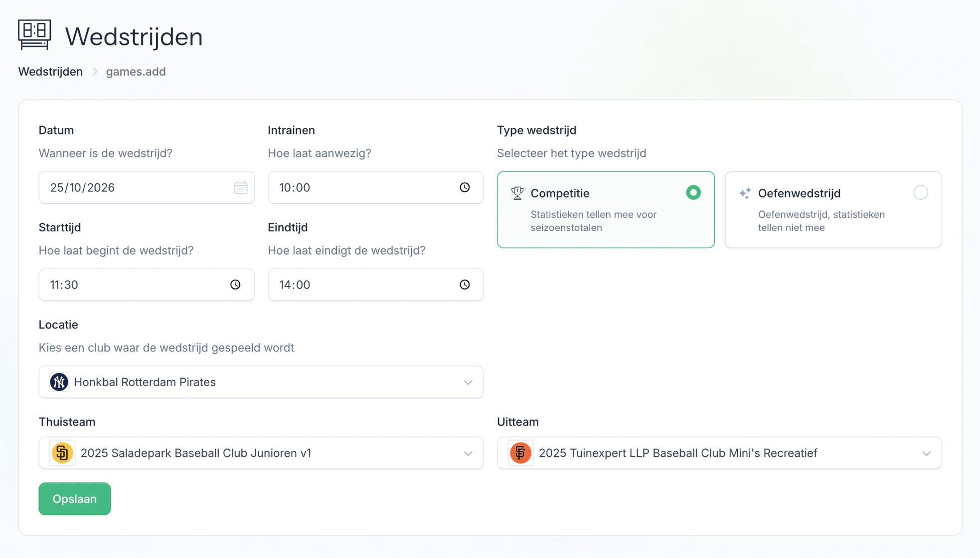The width and height of the screenshot is (980, 558).
Task: Click the trophy icon on Competitie card
Action: pos(517,193)
